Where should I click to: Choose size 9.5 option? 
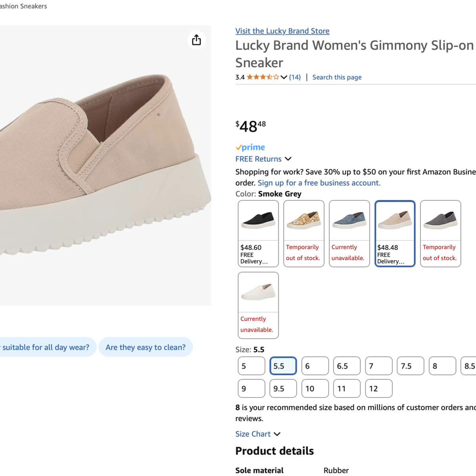[x=283, y=388]
